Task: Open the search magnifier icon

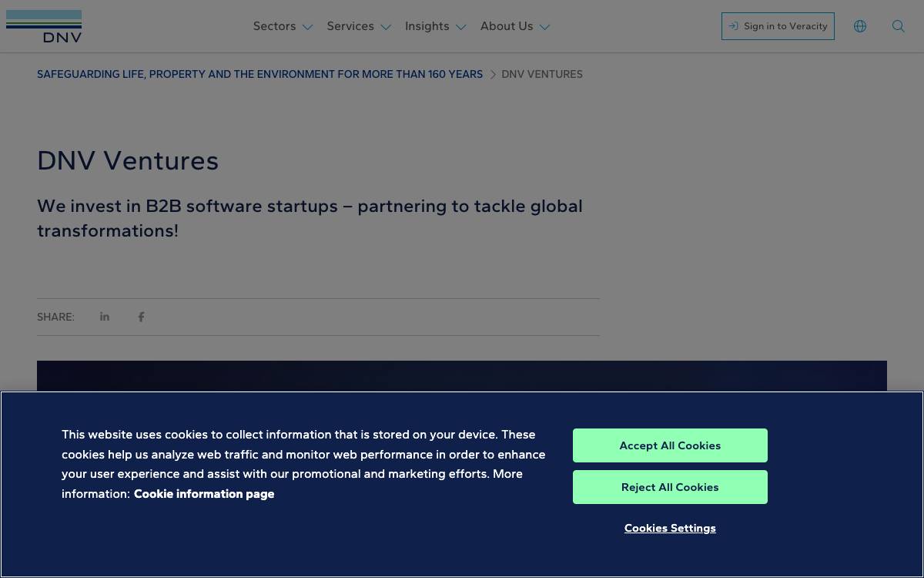Action: 899,26
